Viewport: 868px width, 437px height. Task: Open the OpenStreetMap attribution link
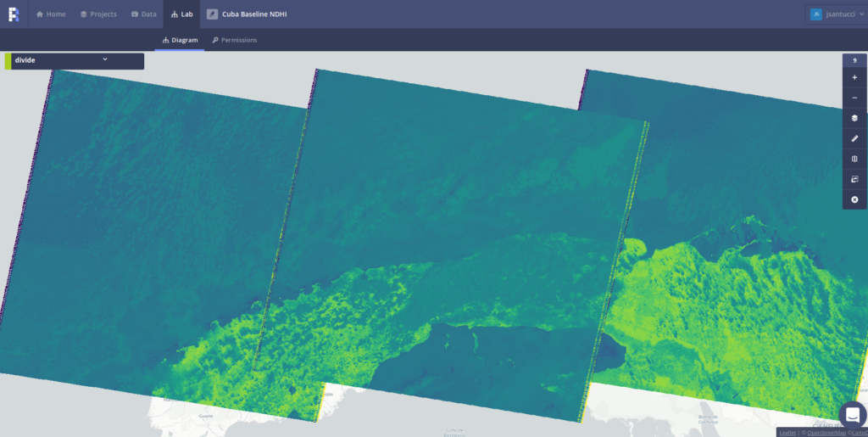(825, 433)
